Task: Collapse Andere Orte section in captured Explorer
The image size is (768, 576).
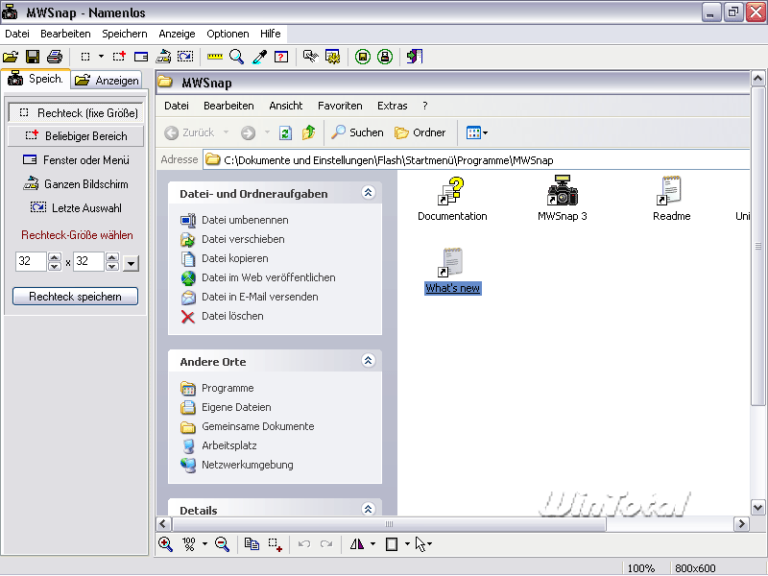Action: click(x=368, y=361)
